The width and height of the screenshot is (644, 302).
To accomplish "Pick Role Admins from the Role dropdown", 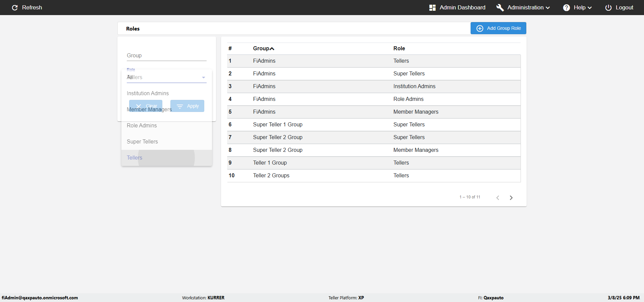I will coord(167,125).
